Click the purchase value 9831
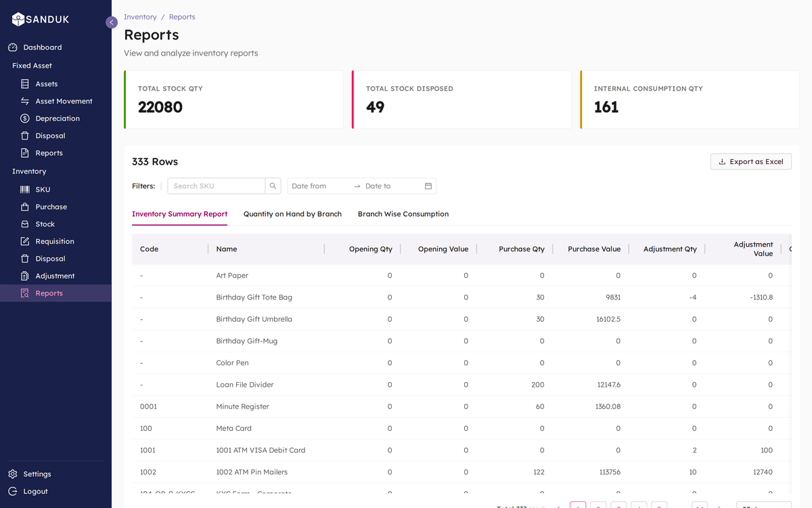 pos(612,297)
